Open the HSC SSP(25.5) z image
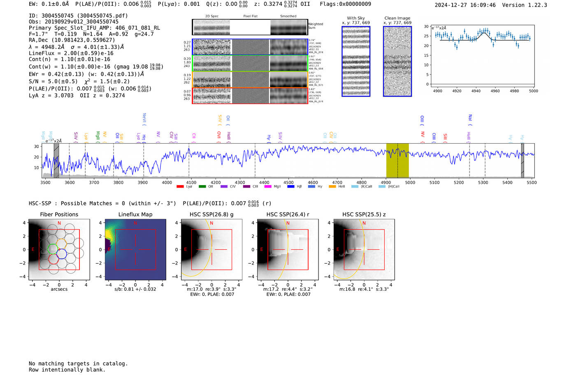The width and height of the screenshot is (576, 392). pyautogui.click(x=364, y=249)
